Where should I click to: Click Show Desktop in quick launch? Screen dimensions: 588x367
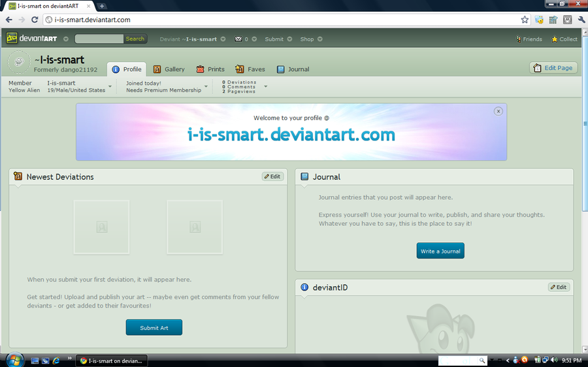click(x=35, y=360)
